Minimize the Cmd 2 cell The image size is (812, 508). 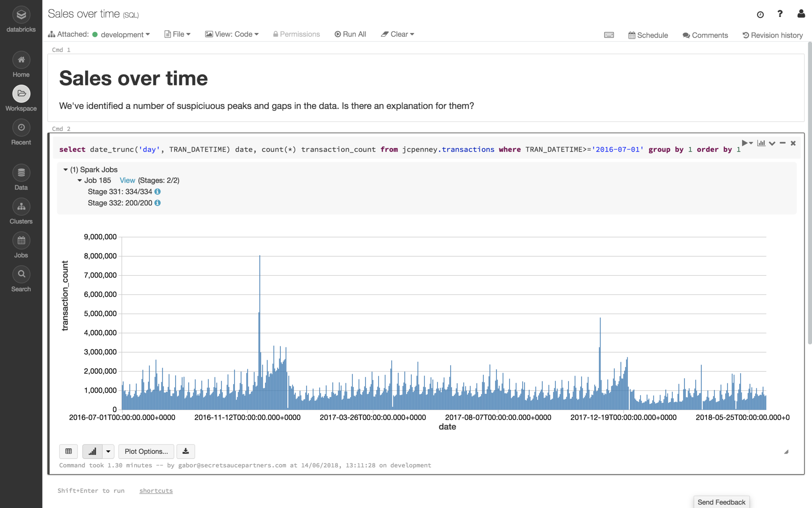tap(783, 143)
